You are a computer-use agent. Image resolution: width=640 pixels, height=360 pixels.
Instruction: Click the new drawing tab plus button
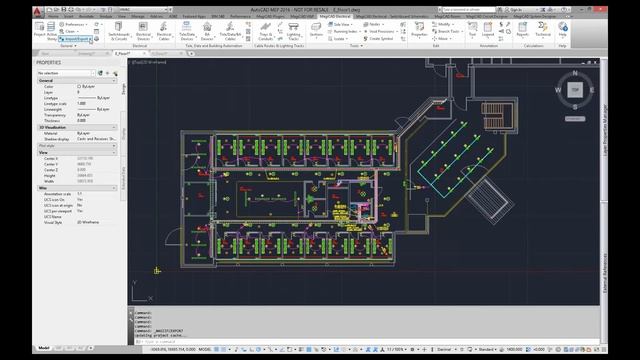[x=191, y=53]
